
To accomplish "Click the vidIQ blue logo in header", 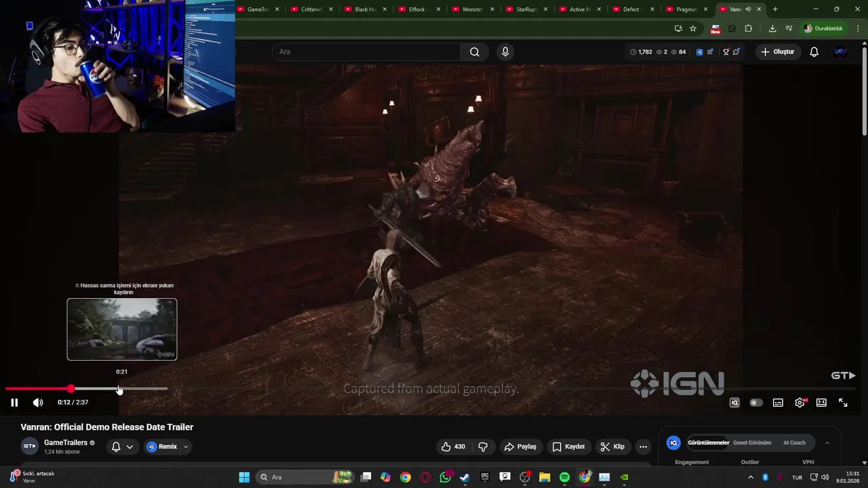I will pyautogui.click(x=700, y=52).
